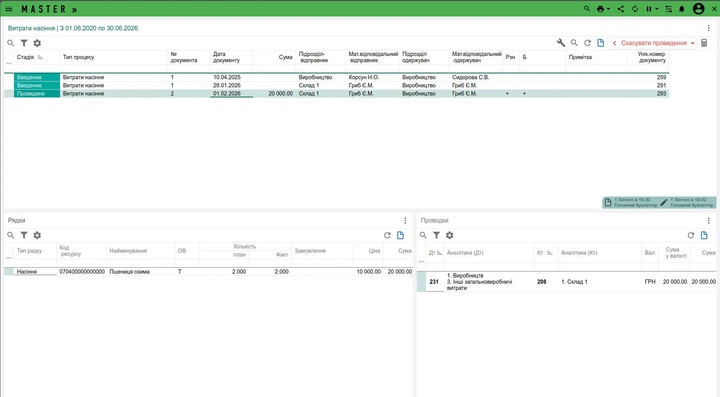The image size is (720, 397).
Task: Open filter in the Рядки panel
Action: click(24, 235)
